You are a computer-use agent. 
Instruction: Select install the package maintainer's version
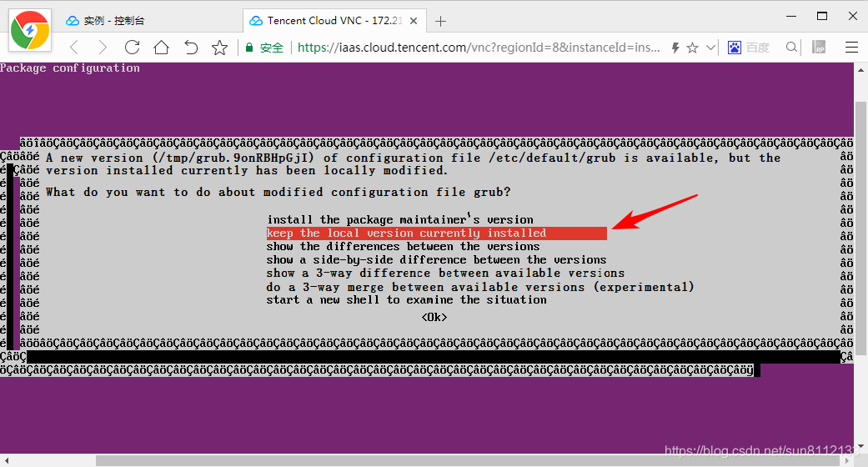coord(400,219)
